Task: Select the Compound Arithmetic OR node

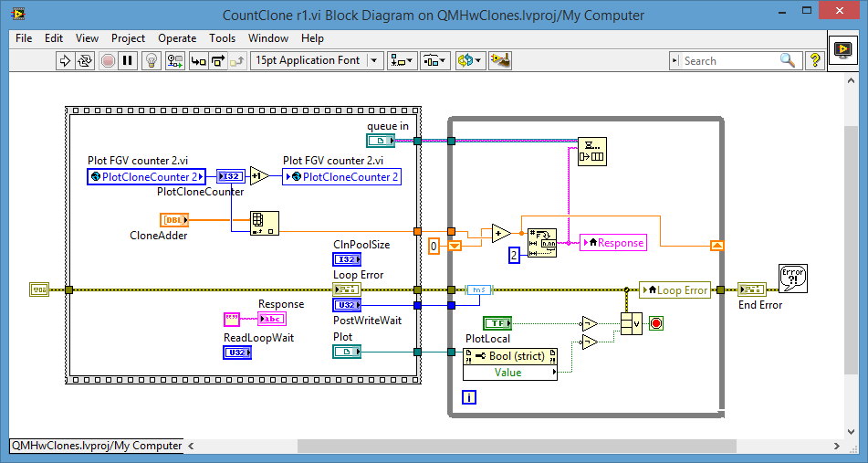Action: tap(632, 323)
